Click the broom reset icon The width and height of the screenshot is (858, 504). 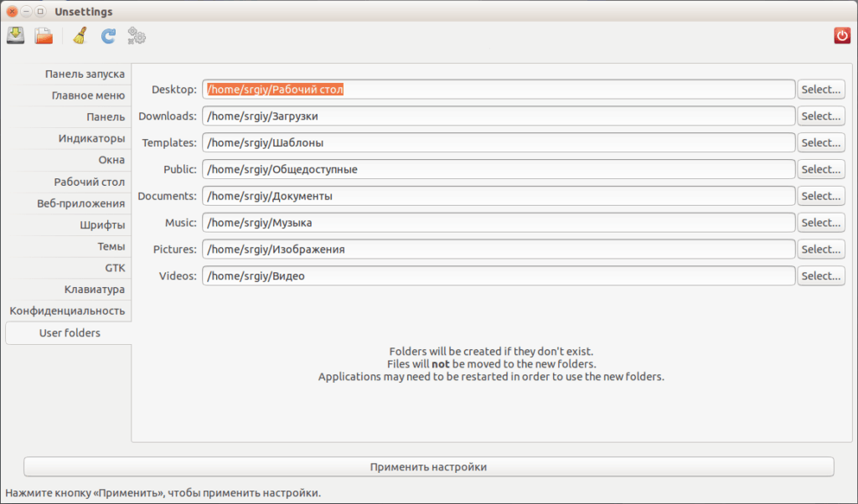(x=80, y=36)
